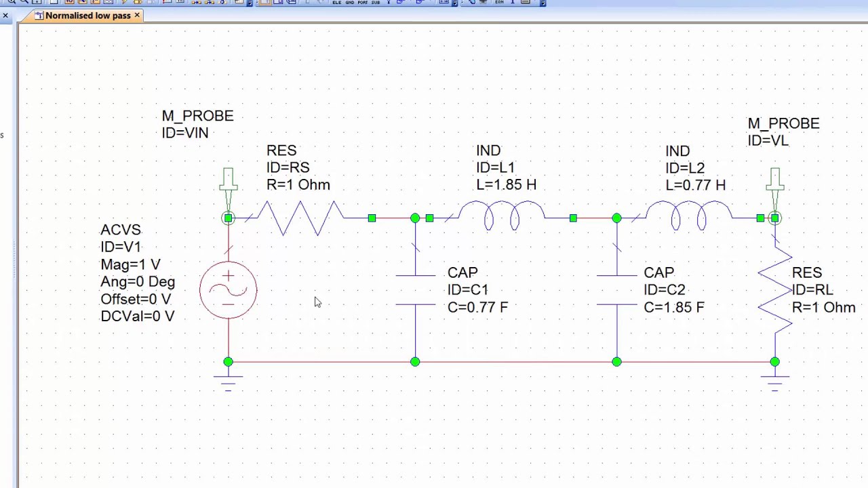Click the 'Ang=0 Deg' source parameter

(x=138, y=282)
